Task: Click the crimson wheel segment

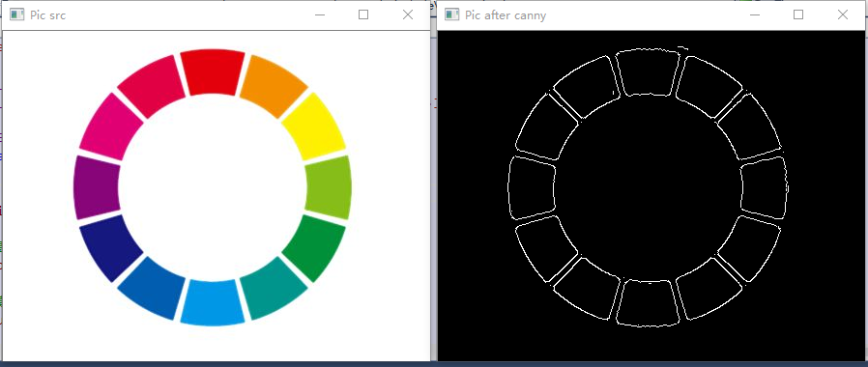Action: (152, 86)
